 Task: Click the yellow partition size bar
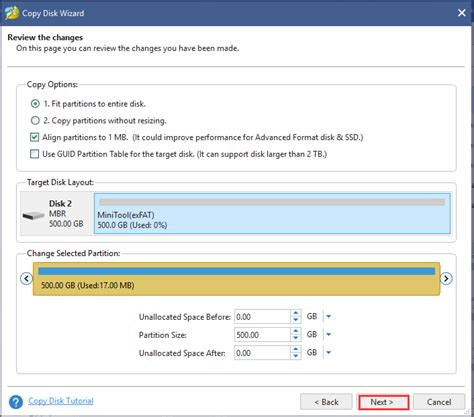236,279
